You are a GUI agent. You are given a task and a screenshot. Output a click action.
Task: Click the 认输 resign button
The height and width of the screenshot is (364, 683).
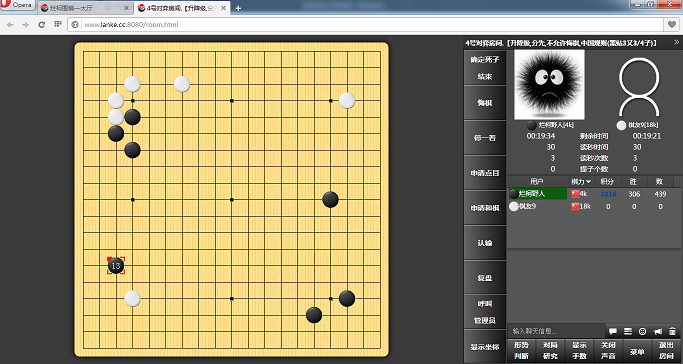(485, 243)
